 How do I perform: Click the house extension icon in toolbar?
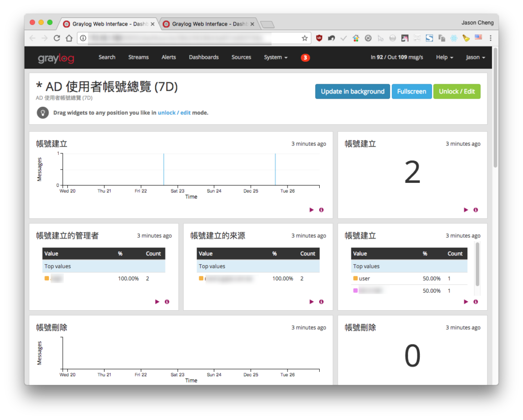coord(355,38)
